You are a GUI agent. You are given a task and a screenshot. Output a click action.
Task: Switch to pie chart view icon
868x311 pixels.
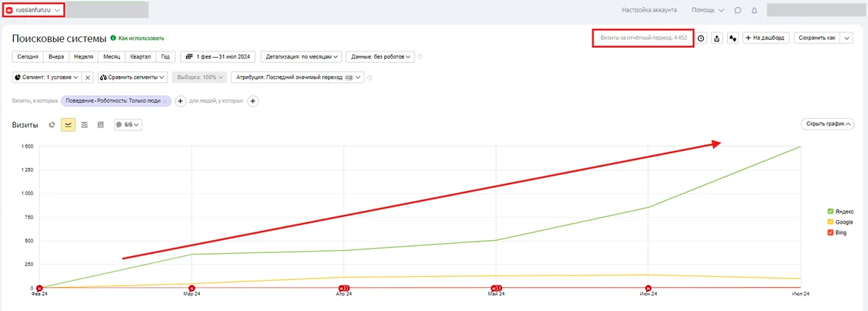[52, 124]
